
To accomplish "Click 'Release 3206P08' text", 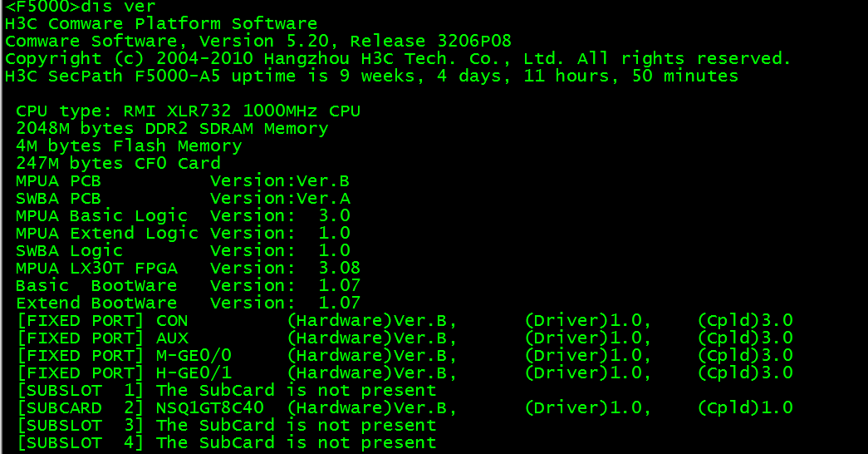I will coord(431,41).
